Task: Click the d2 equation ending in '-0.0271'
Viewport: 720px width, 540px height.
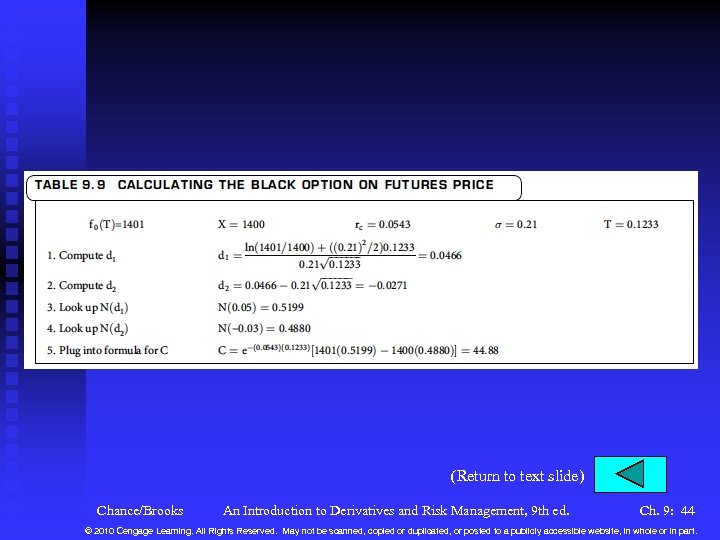Action: click(x=312, y=285)
